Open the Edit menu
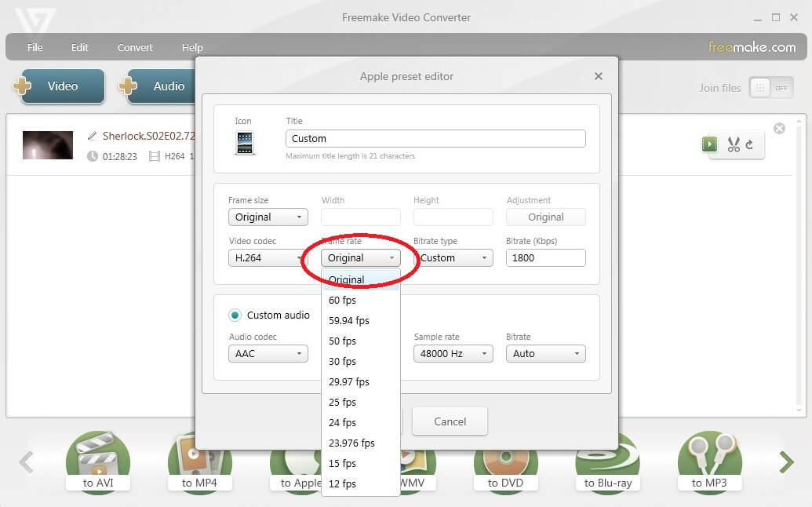 point(80,48)
